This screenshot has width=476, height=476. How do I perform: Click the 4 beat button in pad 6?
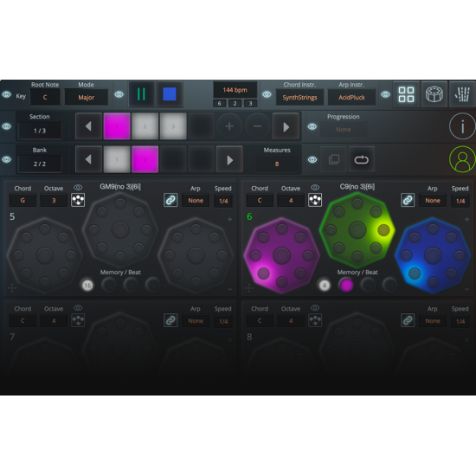(325, 285)
